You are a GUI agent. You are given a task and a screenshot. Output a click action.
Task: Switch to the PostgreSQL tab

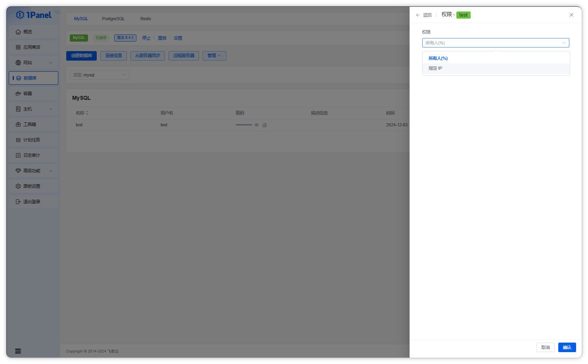113,19
